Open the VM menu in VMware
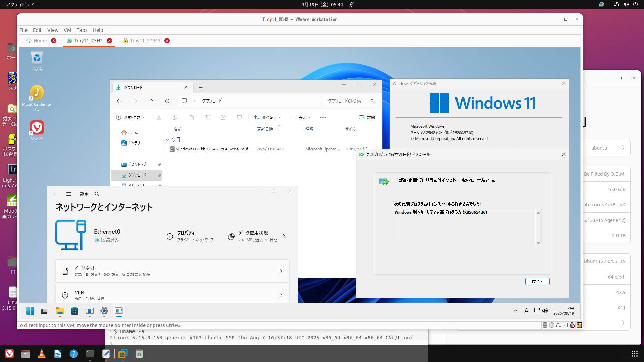Screen dimensions: 644x362 pos(67,30)
